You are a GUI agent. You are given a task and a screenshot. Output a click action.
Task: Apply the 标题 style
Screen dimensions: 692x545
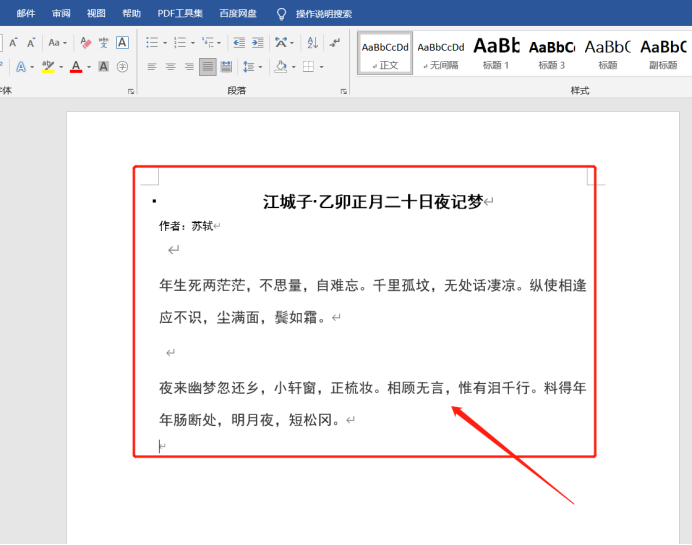[607, 53]
